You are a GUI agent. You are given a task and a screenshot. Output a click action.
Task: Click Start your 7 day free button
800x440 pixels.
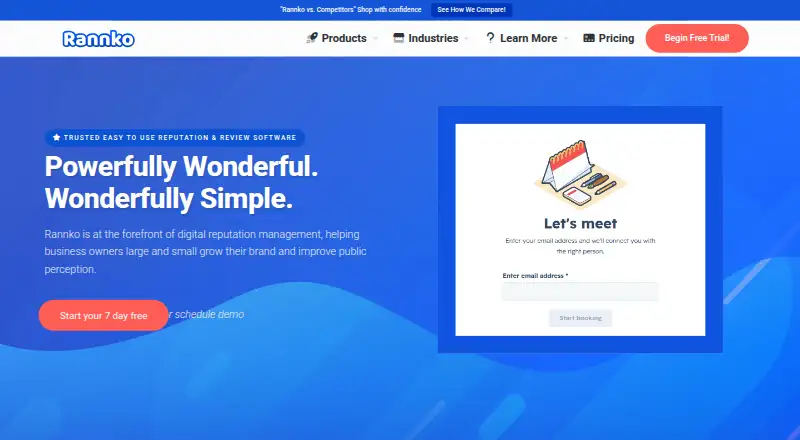[x=104, y=315]
